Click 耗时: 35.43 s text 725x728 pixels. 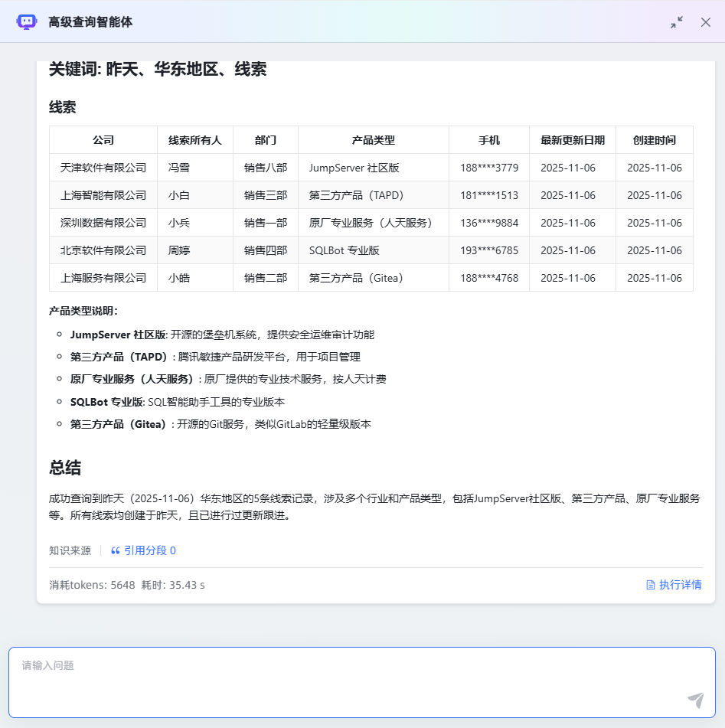click(x=173, y=585)
